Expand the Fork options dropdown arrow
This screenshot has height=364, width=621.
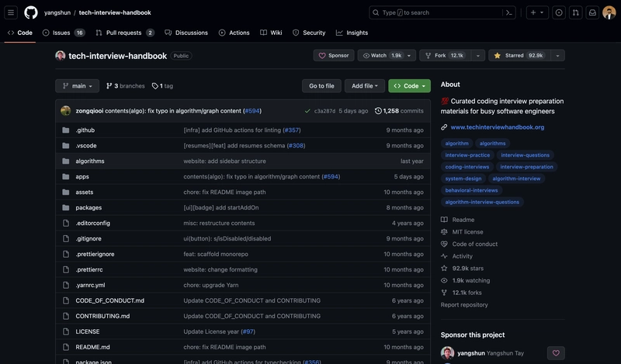coord(478,55)
